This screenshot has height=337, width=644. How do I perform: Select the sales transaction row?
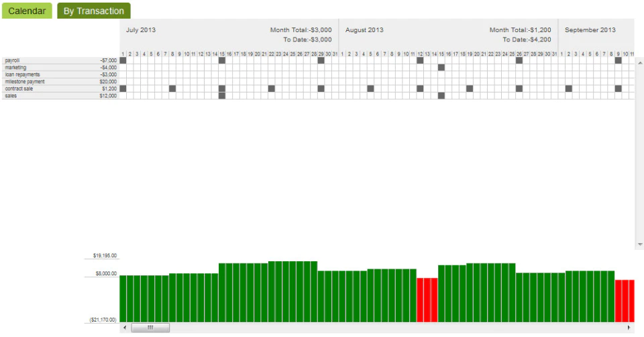pos(60,96)
